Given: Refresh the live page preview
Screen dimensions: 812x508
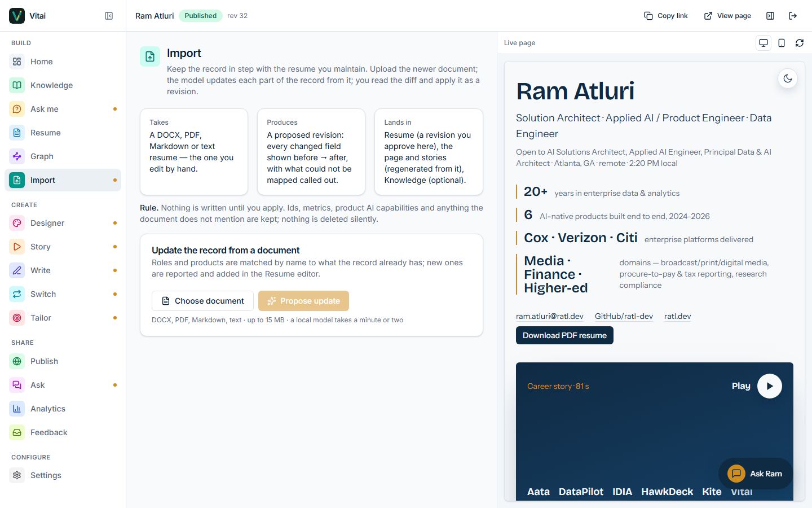Looking at the screenshot, I should click(800, 43).
